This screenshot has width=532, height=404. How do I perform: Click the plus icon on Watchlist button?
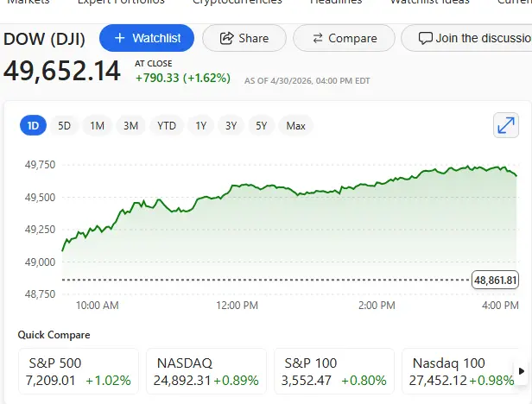pyautogui.click(x=119, y=38)
